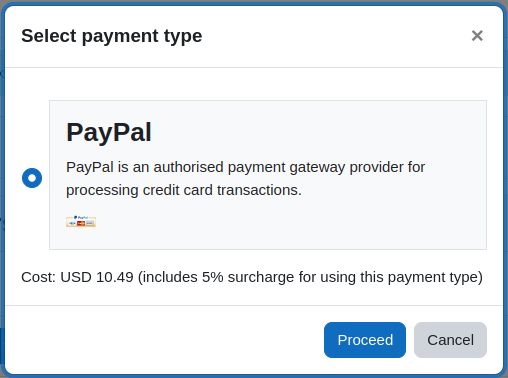Screen dimensions: 508x378
Task: Click the PayPal payment option card
Action: click(268, 175)
